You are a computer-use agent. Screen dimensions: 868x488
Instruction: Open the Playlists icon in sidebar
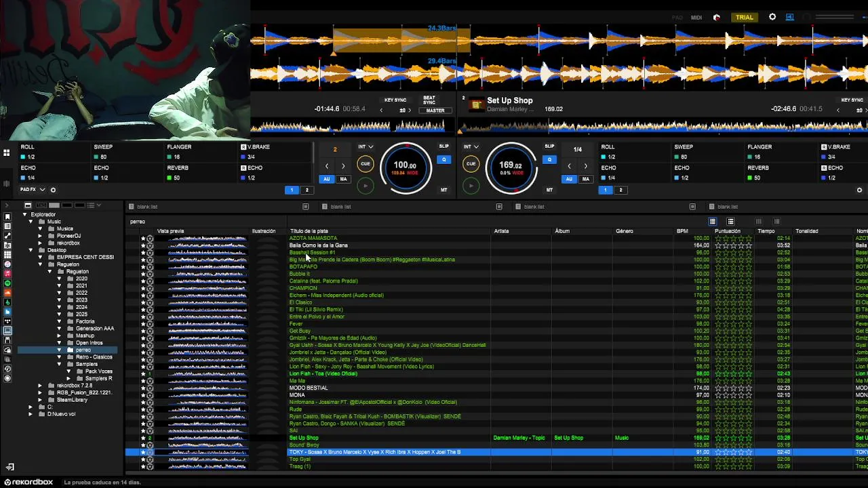pos(7,226)
